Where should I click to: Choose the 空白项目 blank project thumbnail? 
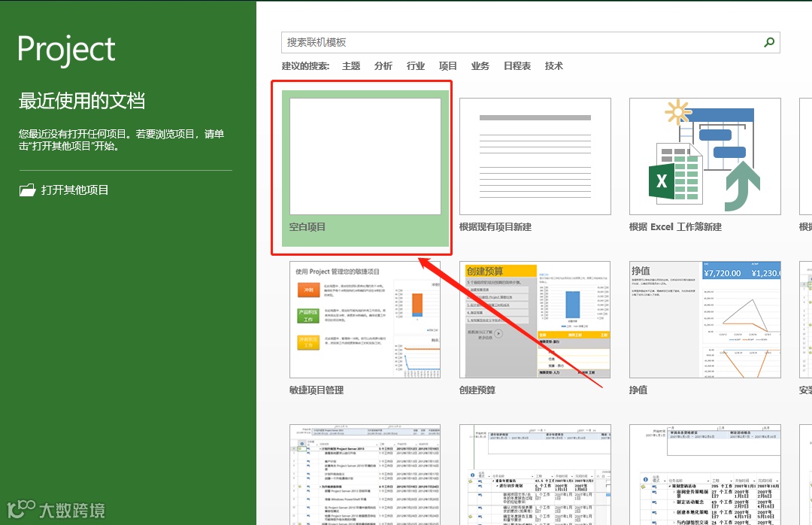[365, 156]
